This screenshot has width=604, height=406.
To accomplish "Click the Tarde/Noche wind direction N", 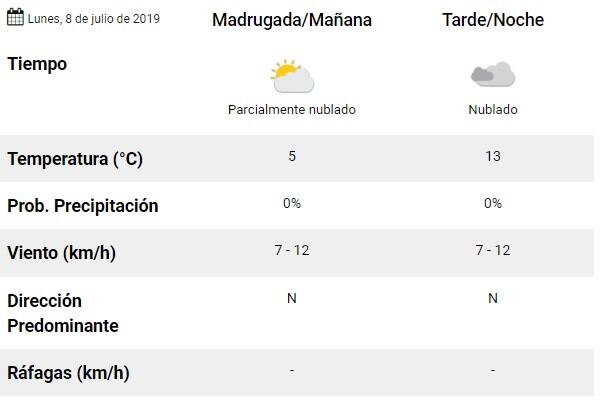I will pos(493,297).
